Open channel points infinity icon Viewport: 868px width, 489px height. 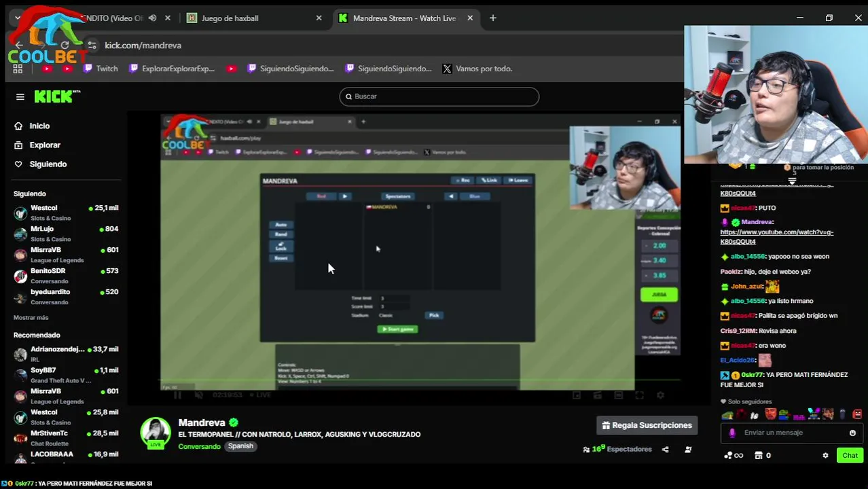tap(734, 456)
